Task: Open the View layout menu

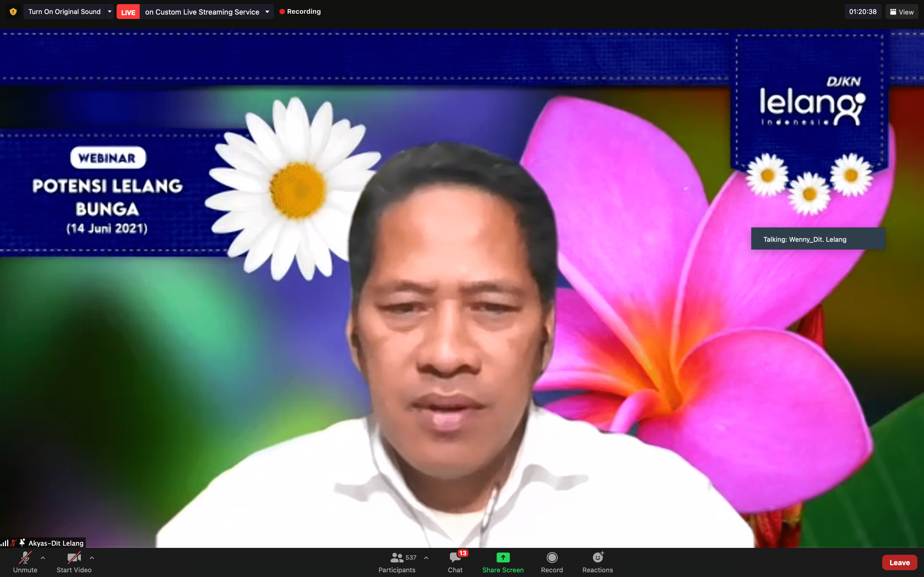Action: coord(901,12)
